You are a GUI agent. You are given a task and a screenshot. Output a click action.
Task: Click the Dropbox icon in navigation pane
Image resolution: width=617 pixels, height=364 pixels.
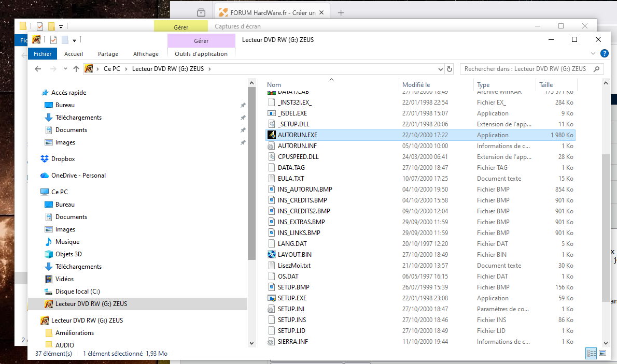point(45,159)
